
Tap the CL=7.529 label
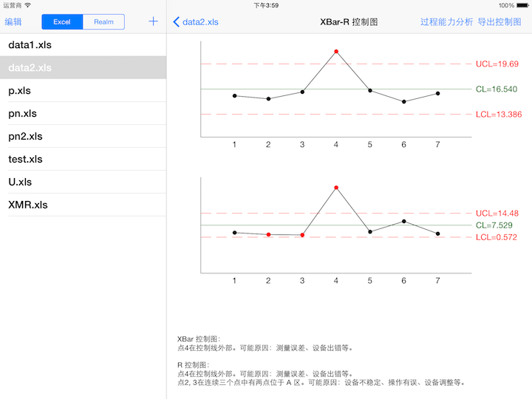point(494,225)
